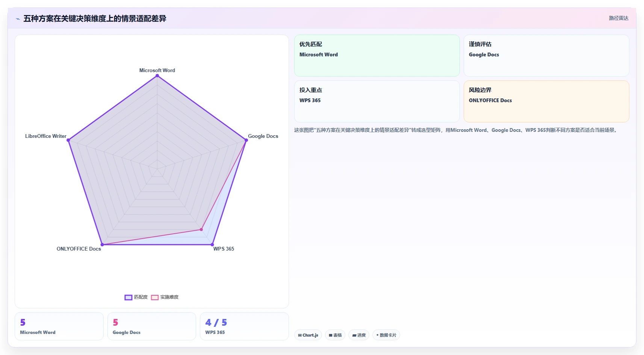Click the WPS 365 radar axis label

[224, 249]
